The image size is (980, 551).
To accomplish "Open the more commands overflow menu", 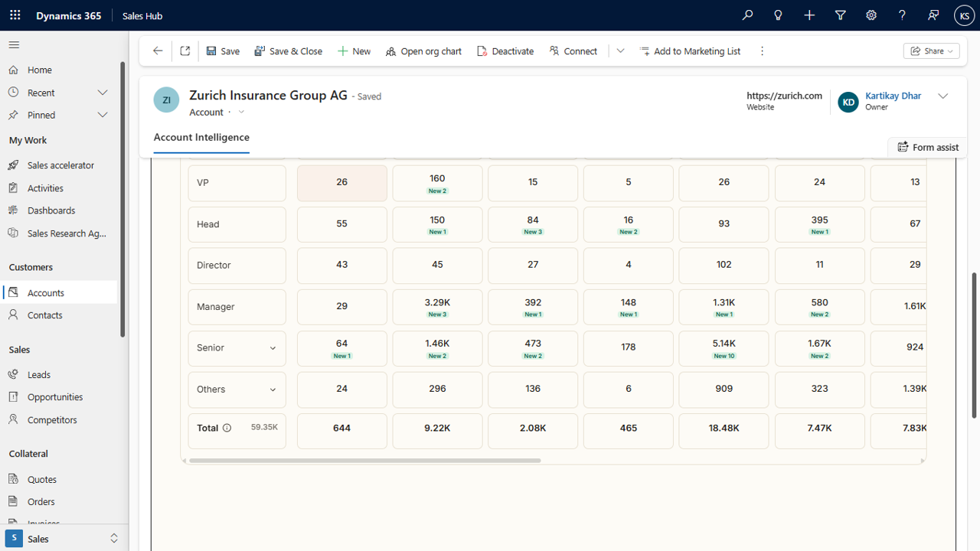I will 762,51.
